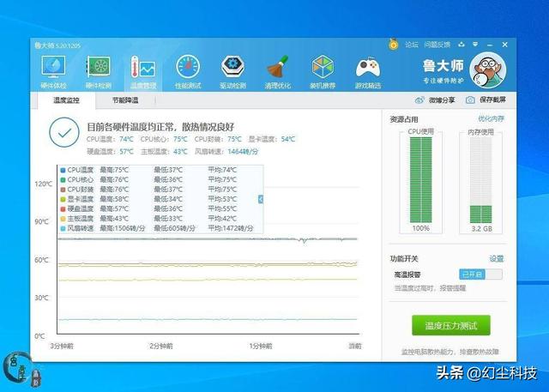549x392 pixels.
Task: Minimize the 鲁大师 window
Action: (x=490, y=45)
